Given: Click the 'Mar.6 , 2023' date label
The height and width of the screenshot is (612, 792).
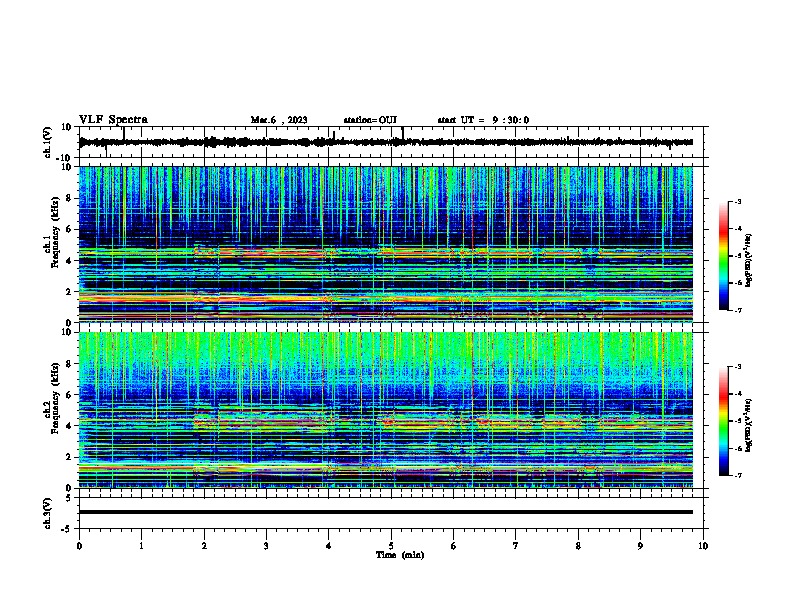Looking at the screenshot, I should 279,120.
